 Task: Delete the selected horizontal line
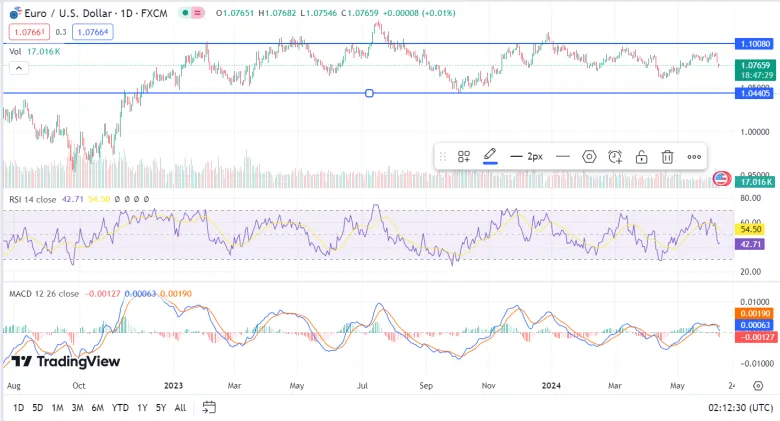tap(667, 157)
